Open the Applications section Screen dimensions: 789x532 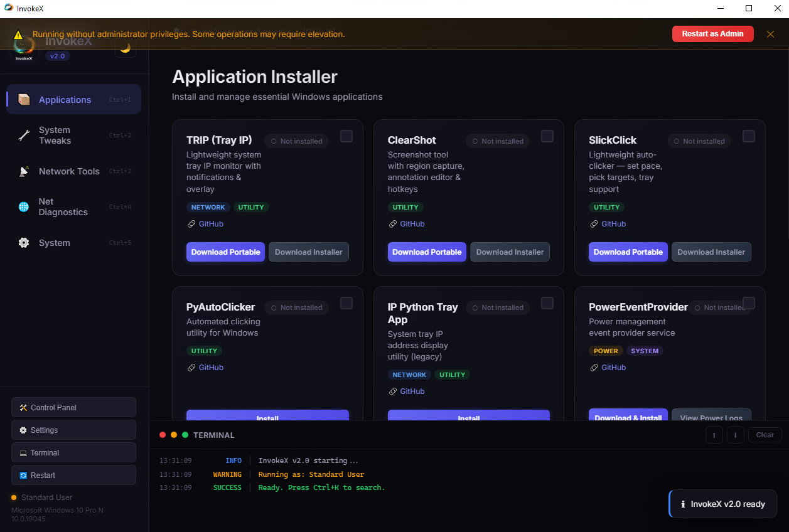[x=74, y=99]
